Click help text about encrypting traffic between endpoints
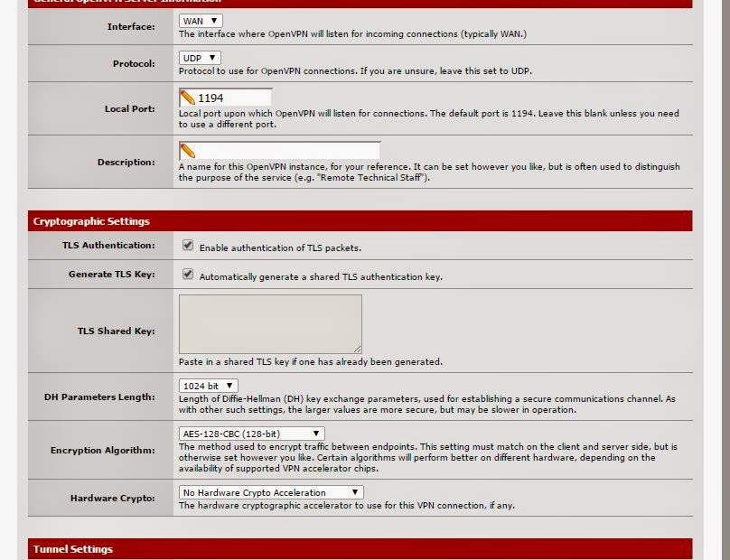Viewport: 730px width, 560px height. tap(428, 457)
